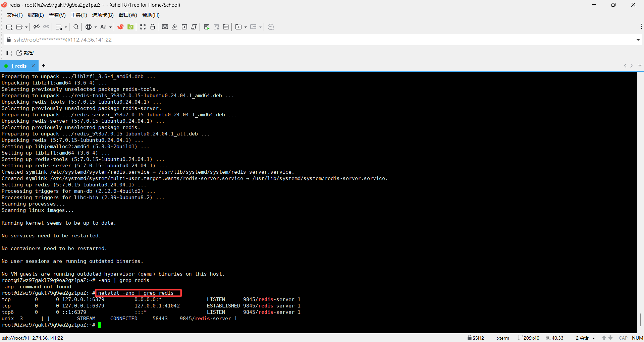
Task: Click the 40,33 cursor position status
Action: click(555, 338)
